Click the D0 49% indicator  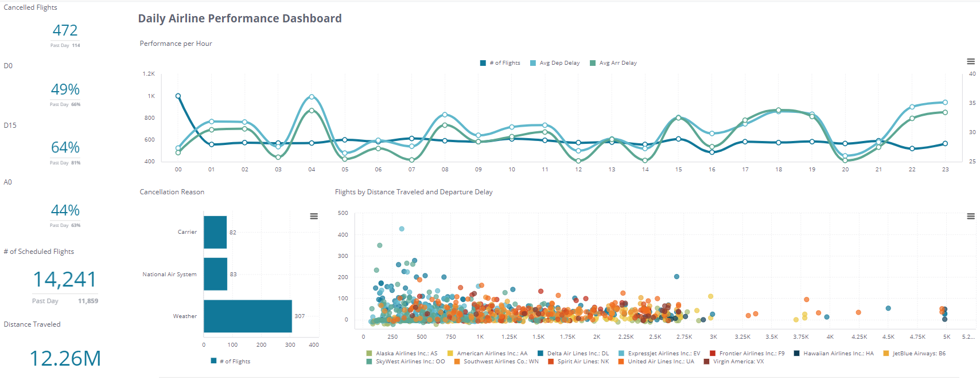64,90
